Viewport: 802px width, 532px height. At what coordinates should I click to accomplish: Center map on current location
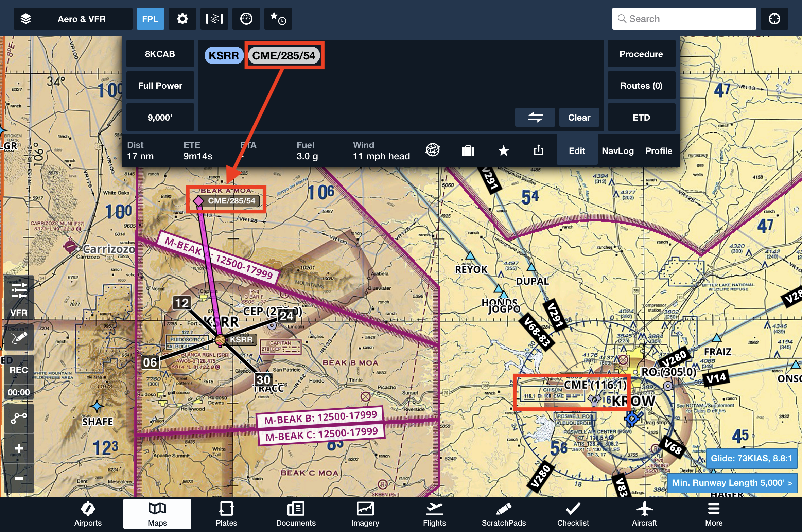(774, 19)
